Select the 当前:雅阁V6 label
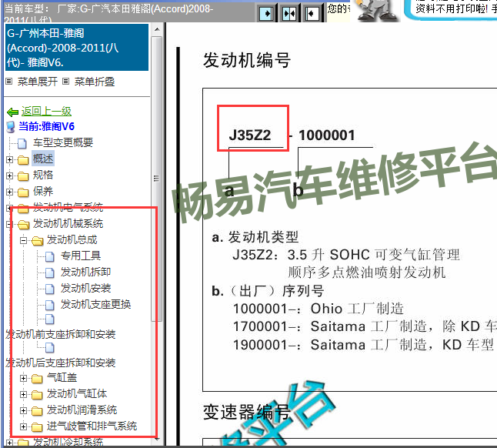The image size is (497, 448). point(46,126)
